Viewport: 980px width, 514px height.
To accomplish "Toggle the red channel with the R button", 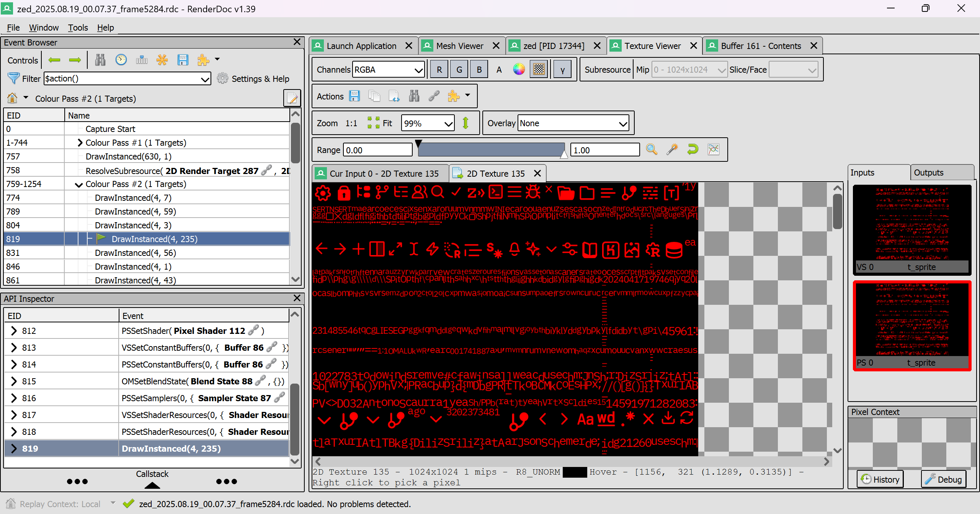I will [x=439, y=69].
